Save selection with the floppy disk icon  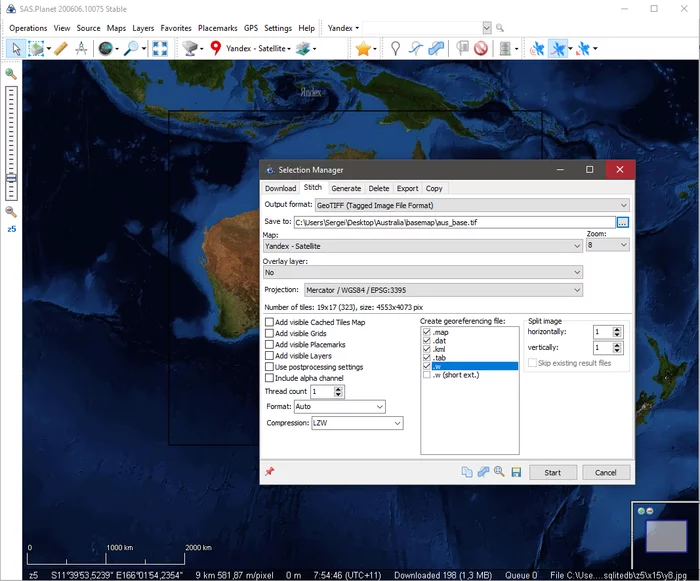pyautogui.click(x=517, y=472)
